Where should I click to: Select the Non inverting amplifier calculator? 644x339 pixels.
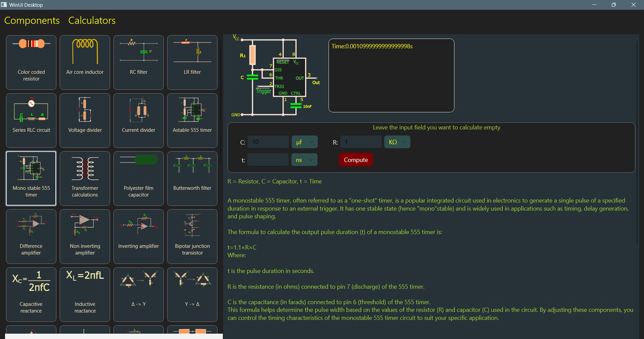click(85, 236)
